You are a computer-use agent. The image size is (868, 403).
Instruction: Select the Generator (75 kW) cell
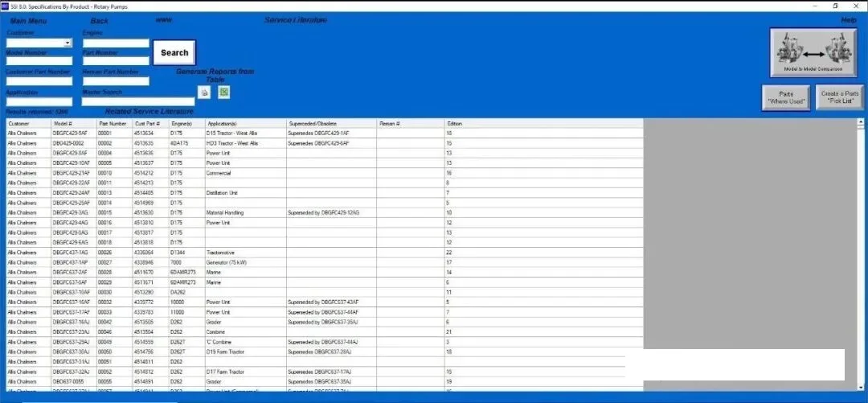click(245, 263)
